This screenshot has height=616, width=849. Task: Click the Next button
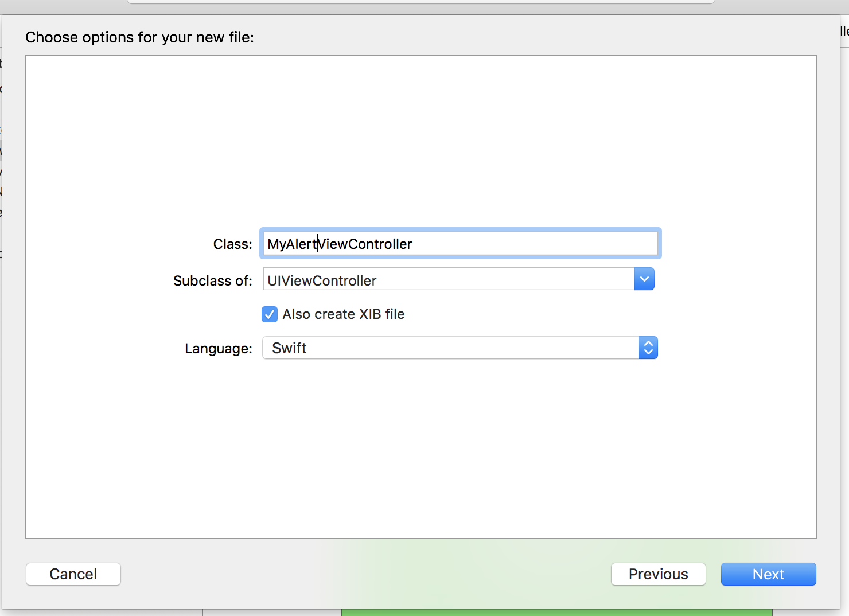click(768, 574)
